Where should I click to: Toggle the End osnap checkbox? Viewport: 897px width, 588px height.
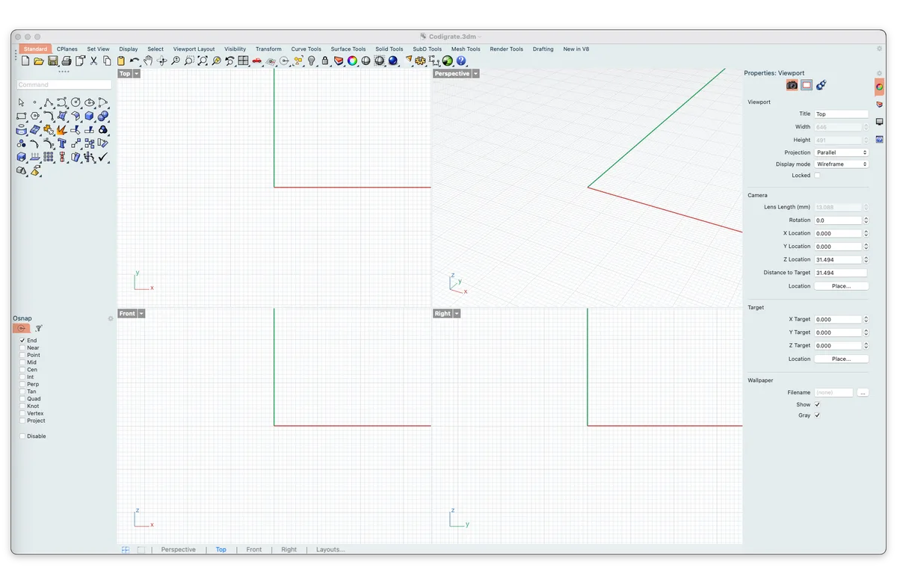point(22,341)
